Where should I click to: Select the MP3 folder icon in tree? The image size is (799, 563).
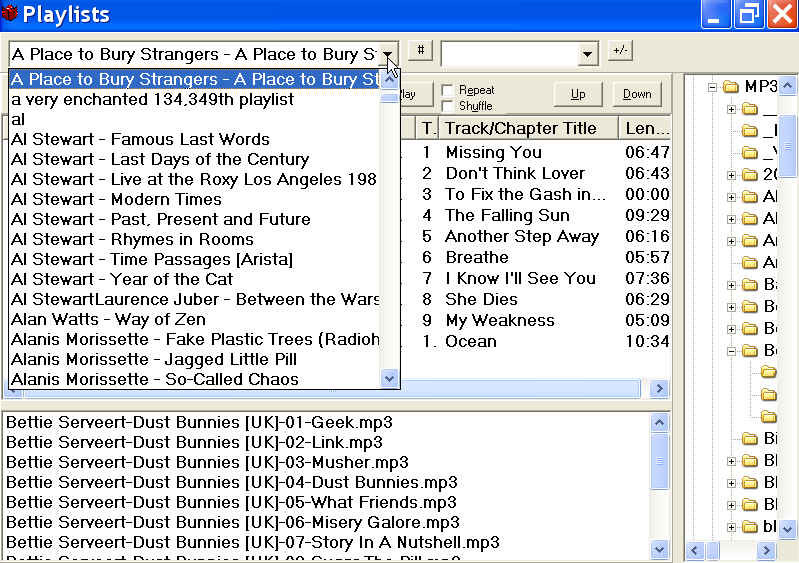731,87
